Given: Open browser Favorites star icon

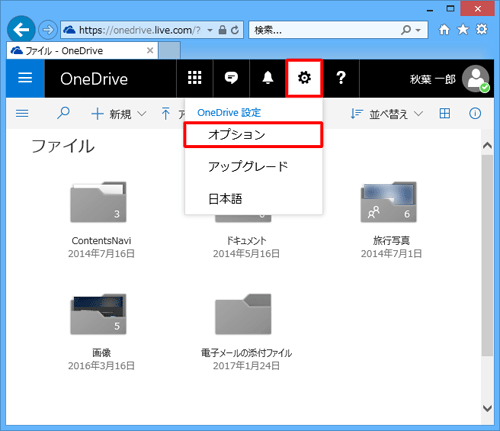Looking at the screenshot, I should tap(463, 30).
